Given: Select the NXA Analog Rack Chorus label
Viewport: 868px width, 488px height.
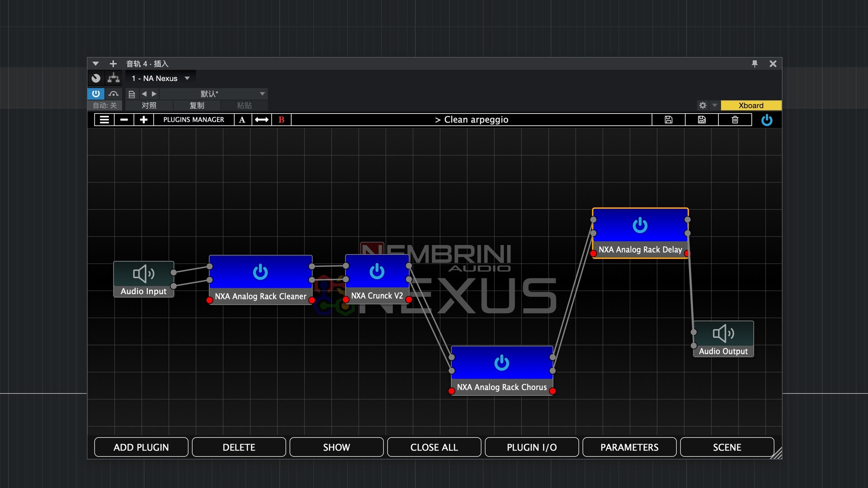Looking at the screenshot, I should 502,387.
